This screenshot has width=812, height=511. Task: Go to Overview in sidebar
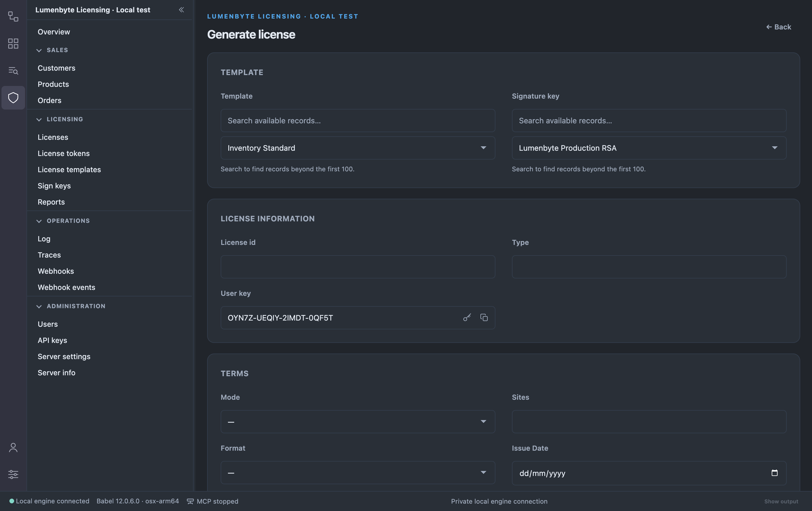point(54,32)
